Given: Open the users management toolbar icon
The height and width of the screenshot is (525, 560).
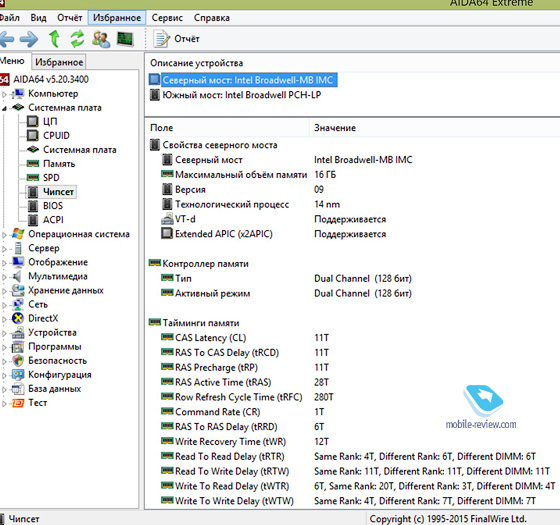Looking at the screenshot, I should (101, 39).
